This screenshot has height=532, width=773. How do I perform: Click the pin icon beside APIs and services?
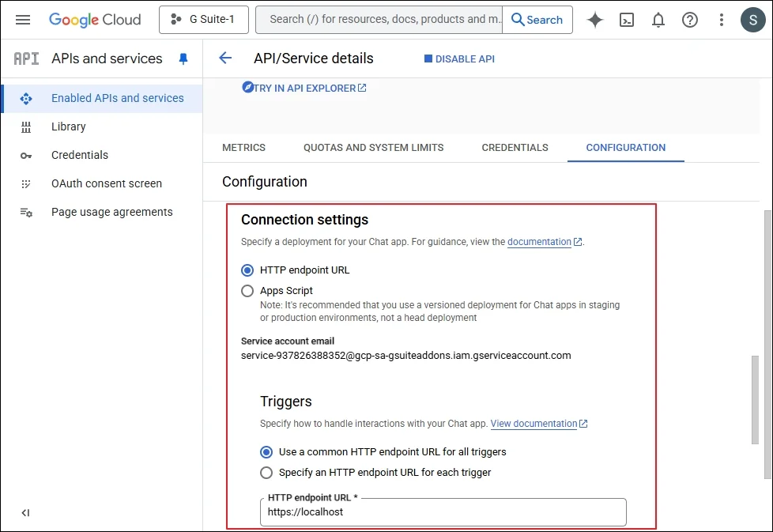[183, 58]
